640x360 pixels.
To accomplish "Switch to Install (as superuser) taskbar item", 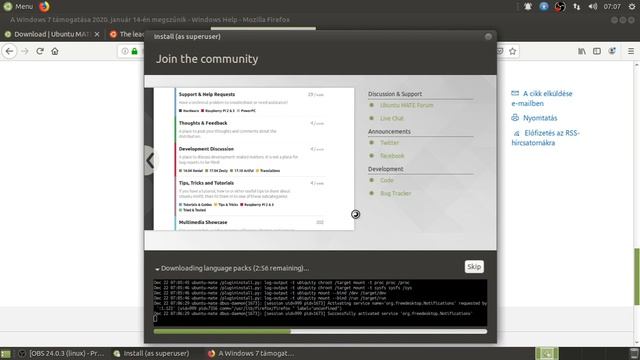I will 151,353.
